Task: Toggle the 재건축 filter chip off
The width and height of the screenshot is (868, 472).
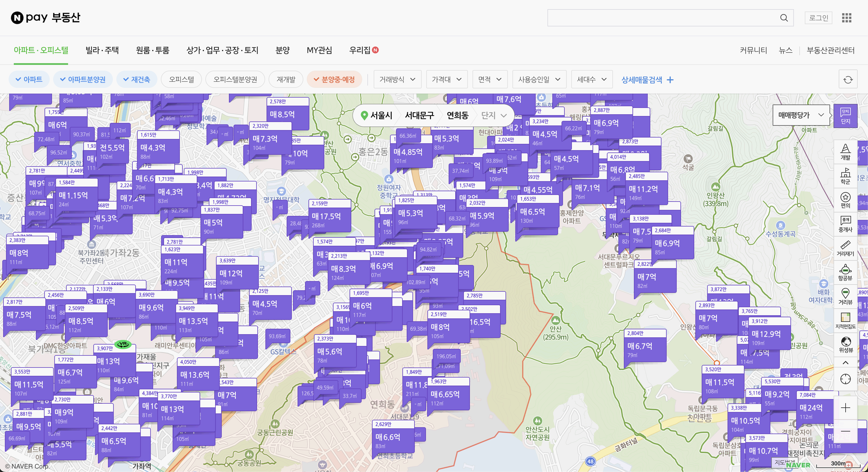Action: pyautogui.click(x=136, y=80)
